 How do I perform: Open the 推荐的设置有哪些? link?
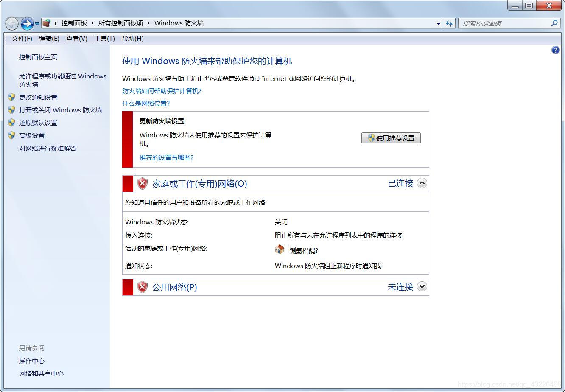point(167,158)
